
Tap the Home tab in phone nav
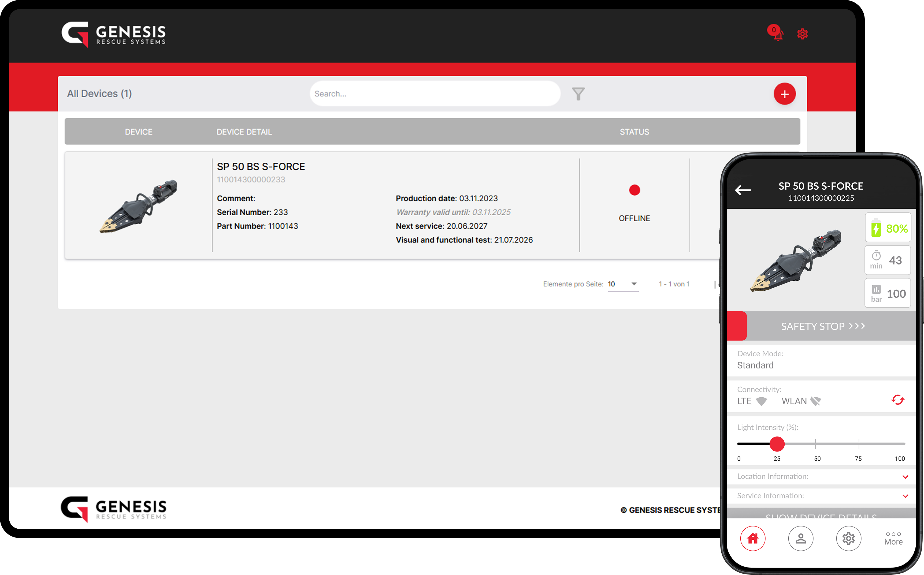pos(752,539)
